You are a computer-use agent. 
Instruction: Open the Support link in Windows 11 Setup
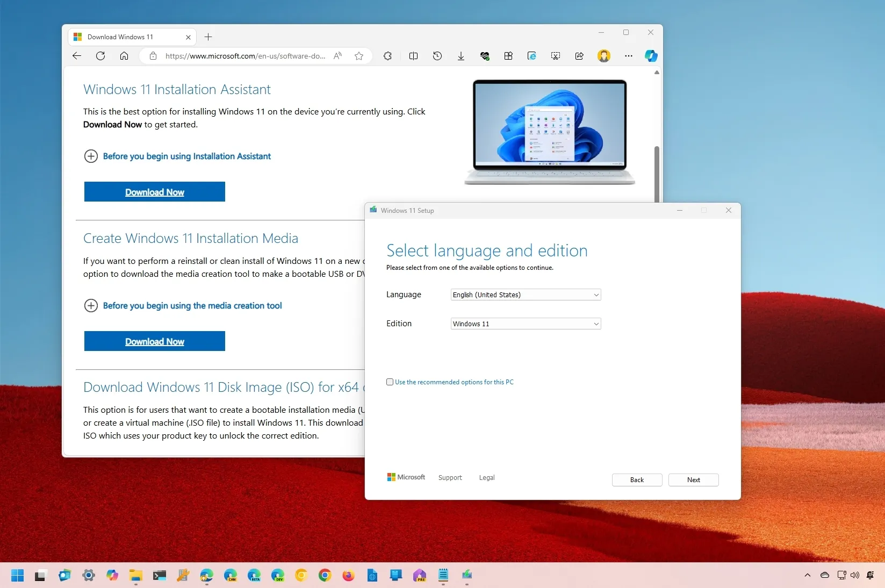(x=450, y=478)
